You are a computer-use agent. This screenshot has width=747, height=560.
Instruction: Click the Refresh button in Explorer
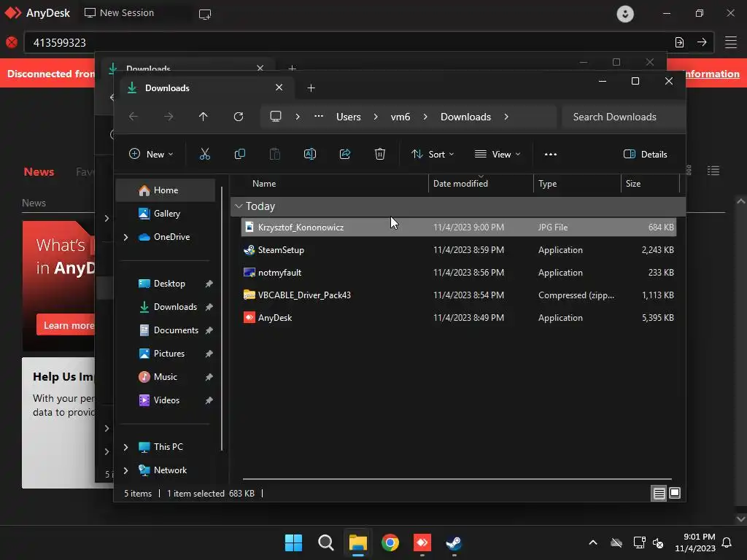pyautogui.click(x=239, y=117)
